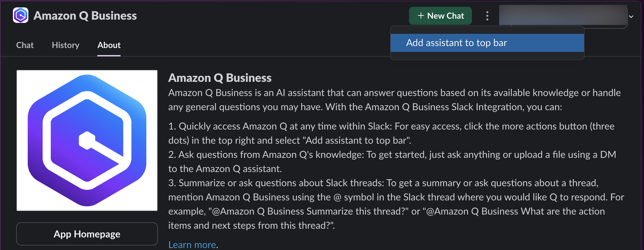Click the blurred selector field in the header
The image size is (644, 250).
[562, 15]
